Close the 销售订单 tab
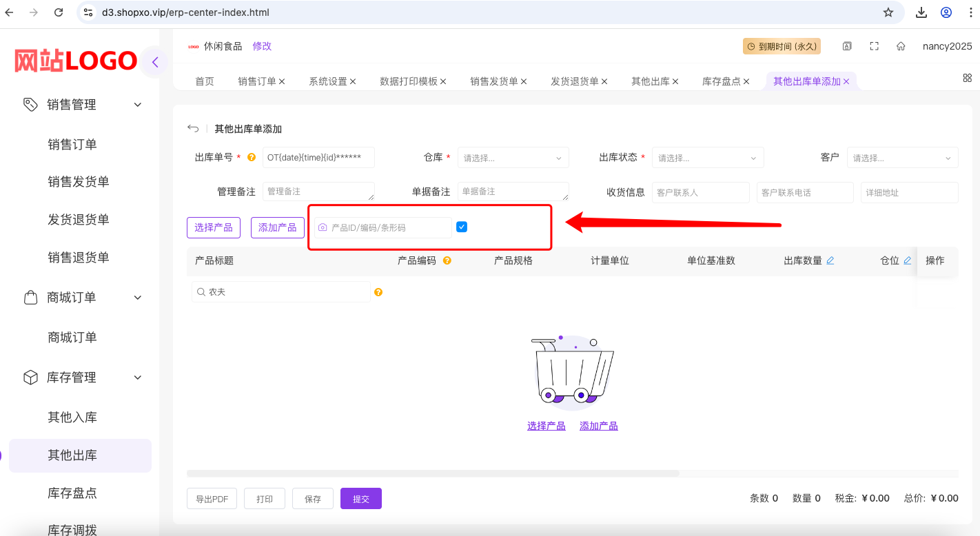The width and height of the screenshot is (980, 536). coord(282,81)
